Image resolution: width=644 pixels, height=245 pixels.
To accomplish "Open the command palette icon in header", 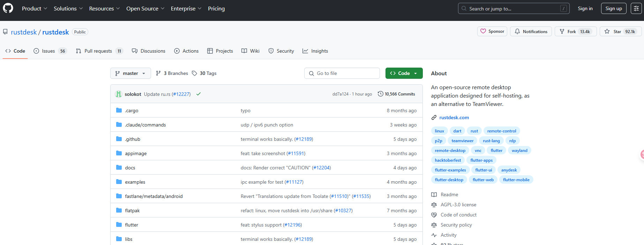I will point(636,9).
